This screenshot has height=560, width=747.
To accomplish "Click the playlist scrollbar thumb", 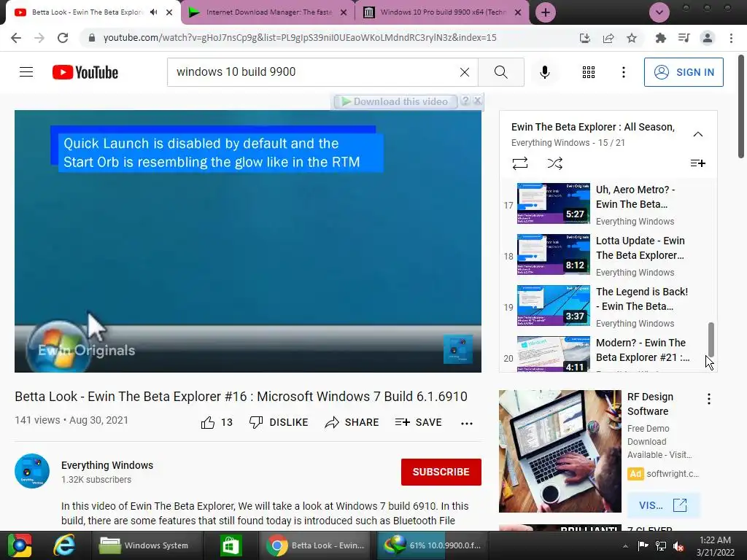I will coord(711,339).
